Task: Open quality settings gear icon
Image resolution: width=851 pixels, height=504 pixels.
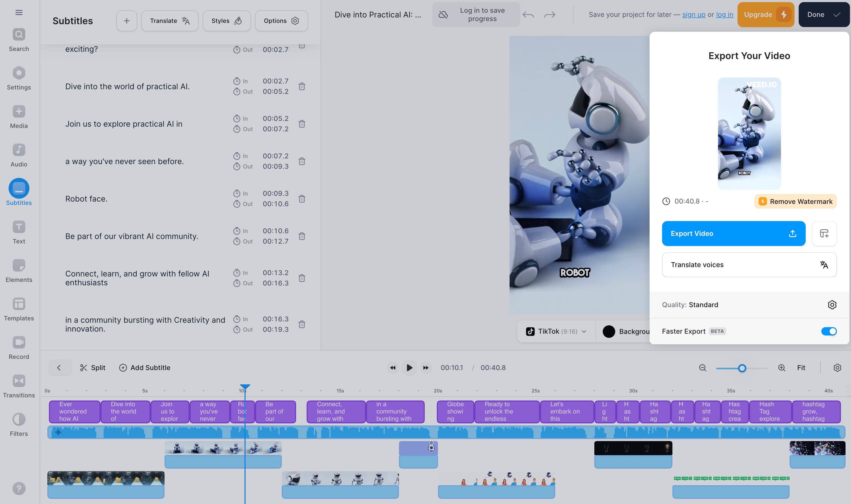Action: pos(832,305)
